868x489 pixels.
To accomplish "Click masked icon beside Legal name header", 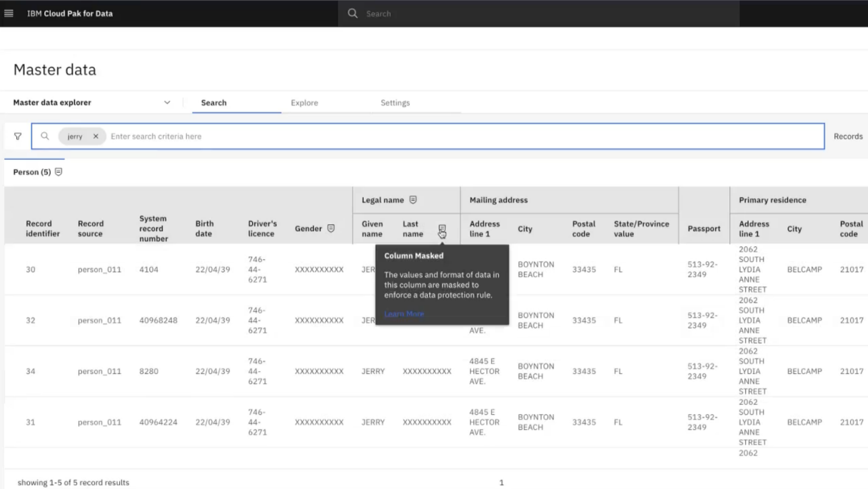I will coord(413,200).
